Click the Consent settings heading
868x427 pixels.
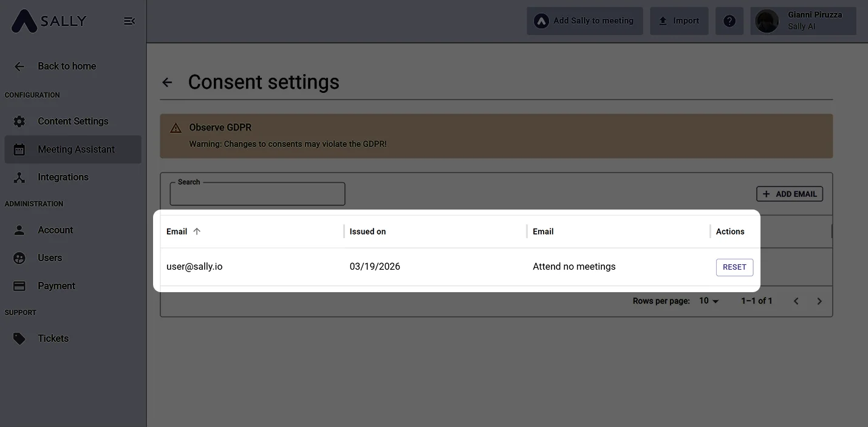(x=264, y=82)
